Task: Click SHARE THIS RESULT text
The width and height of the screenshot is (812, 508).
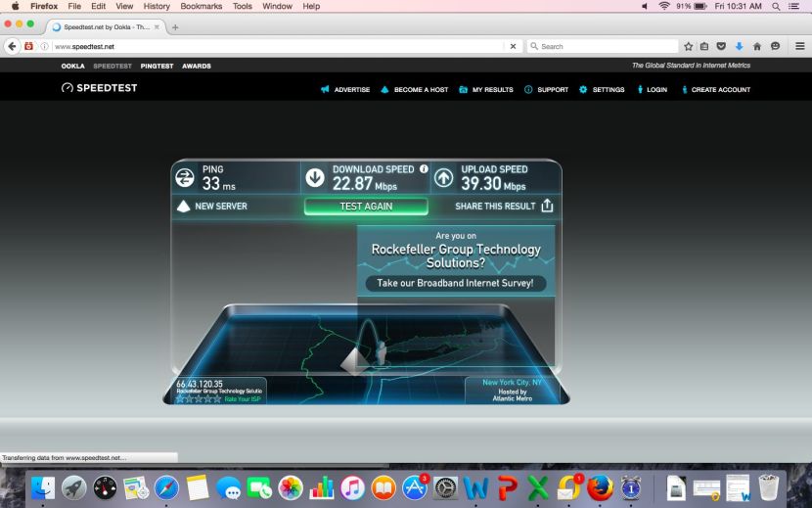Action: coord(495,207)
